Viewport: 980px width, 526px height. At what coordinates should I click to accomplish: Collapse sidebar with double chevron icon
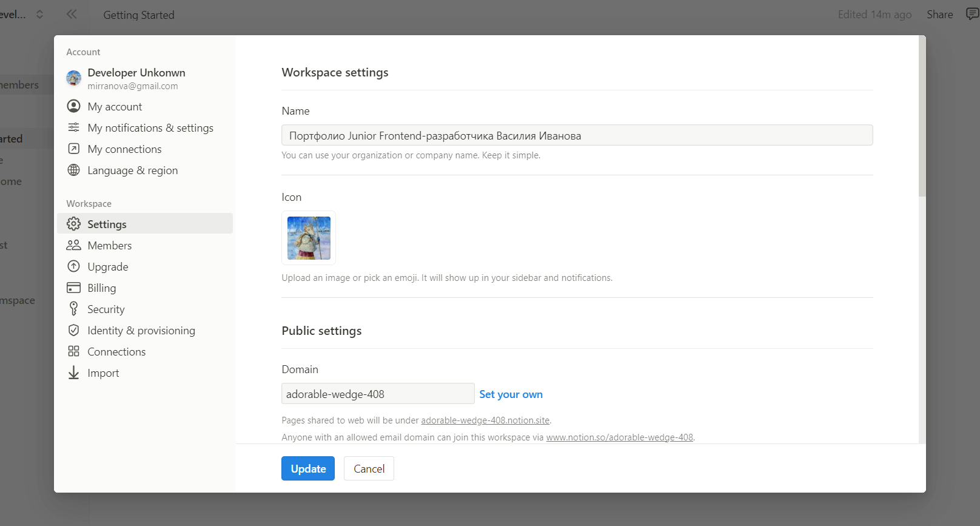72,14
